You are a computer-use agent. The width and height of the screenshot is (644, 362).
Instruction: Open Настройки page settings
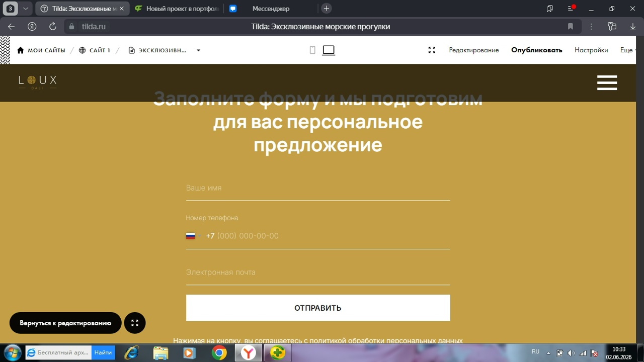pyautogui.click(x=591, y=50)
